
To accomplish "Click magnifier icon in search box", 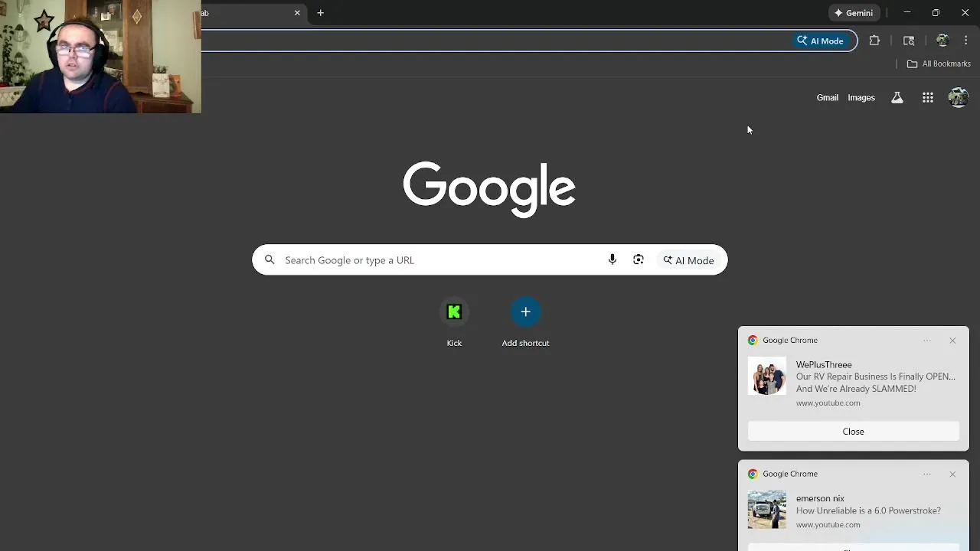I will click(269, 260).
